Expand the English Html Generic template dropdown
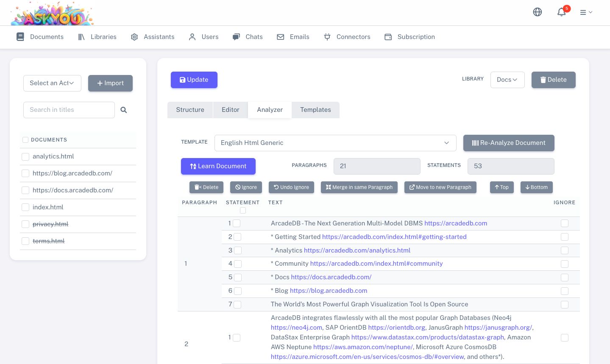The width and height of the screenshot is (610, 364). tap(335, 143)
